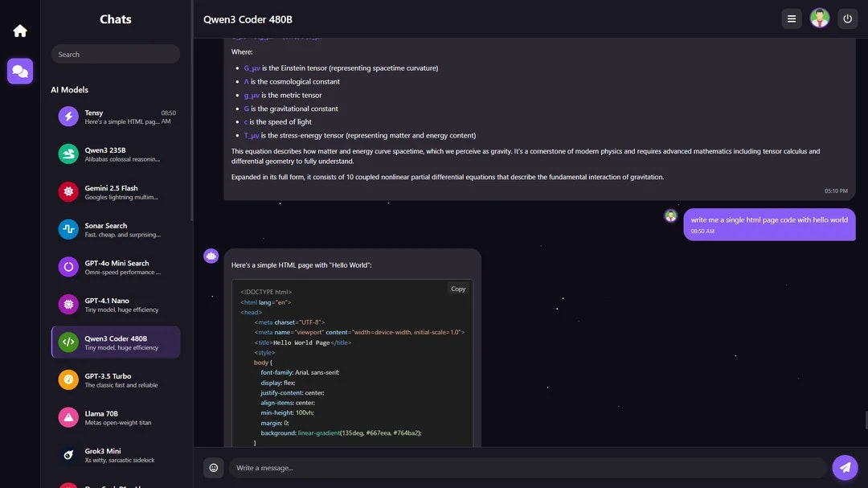The width and height of the screenshot is (868, 488).
Task: Click the Grok3 Mini model icon
Action: 68,455
